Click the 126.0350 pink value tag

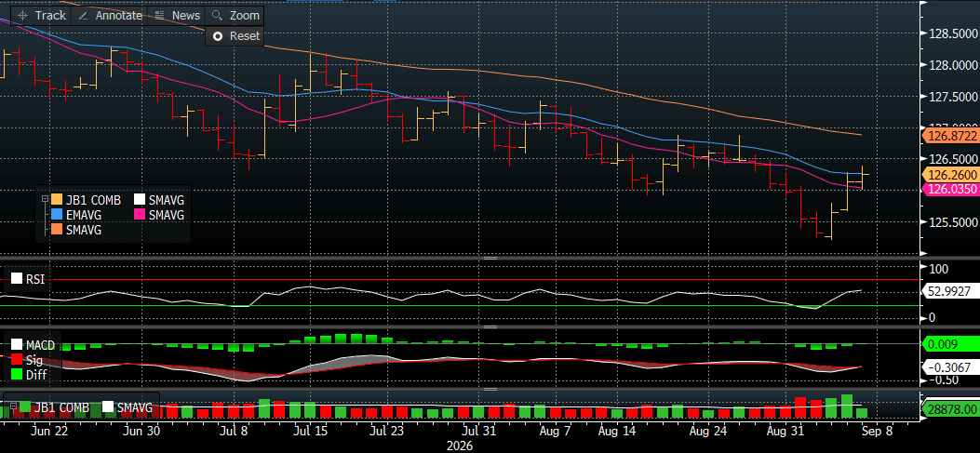[x=950, y=189]
